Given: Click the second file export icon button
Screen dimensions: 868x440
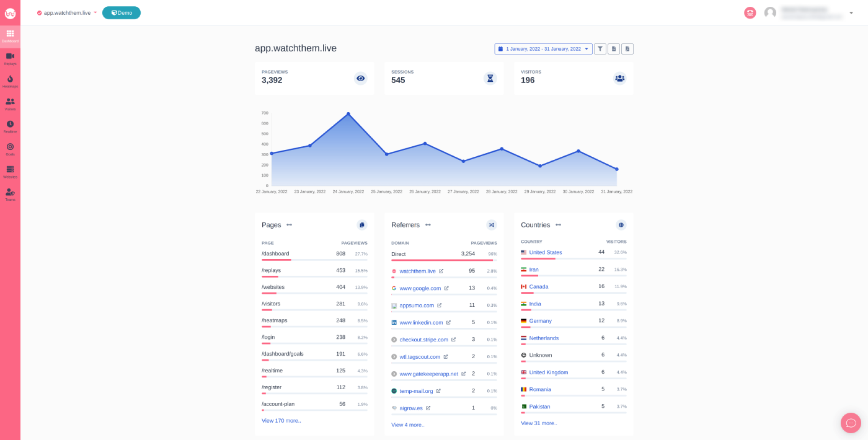Looking at the screenshot, I should [627, 48].
